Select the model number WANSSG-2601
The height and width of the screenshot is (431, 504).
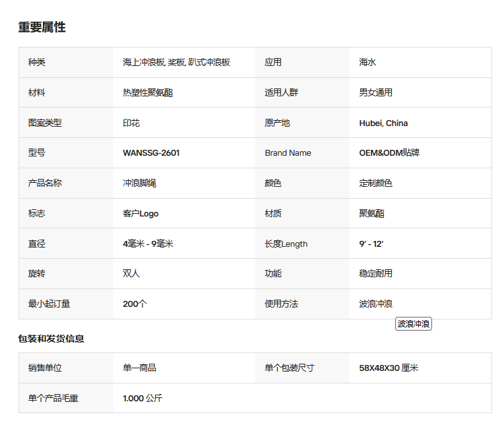pyautogui.click(x=151, y=152)
